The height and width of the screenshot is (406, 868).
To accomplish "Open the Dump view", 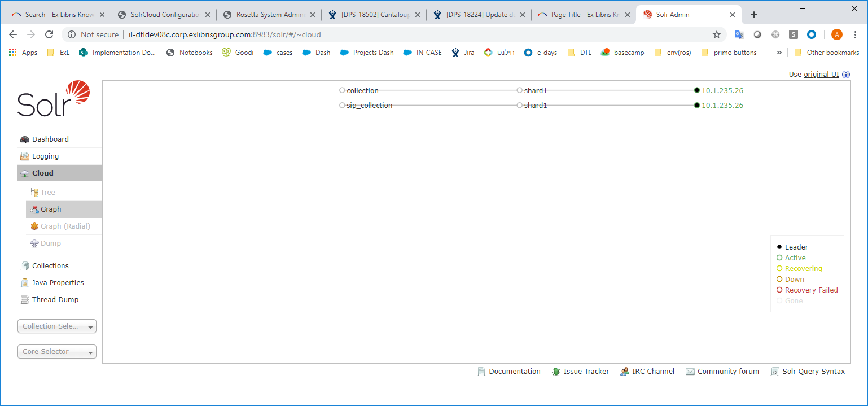I will [50, 243].
